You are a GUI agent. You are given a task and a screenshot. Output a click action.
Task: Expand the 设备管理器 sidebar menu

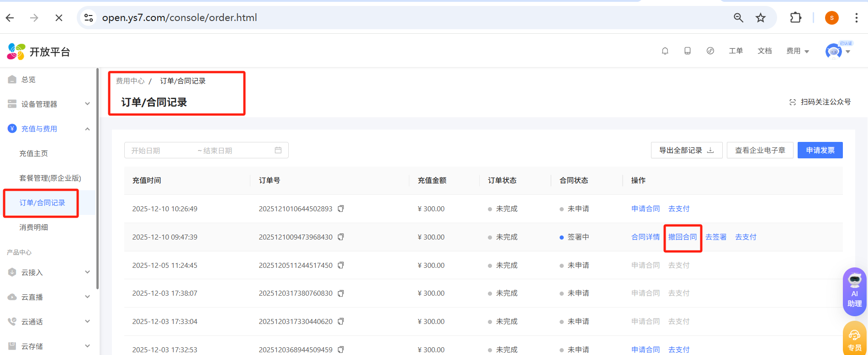coord(48,104)
